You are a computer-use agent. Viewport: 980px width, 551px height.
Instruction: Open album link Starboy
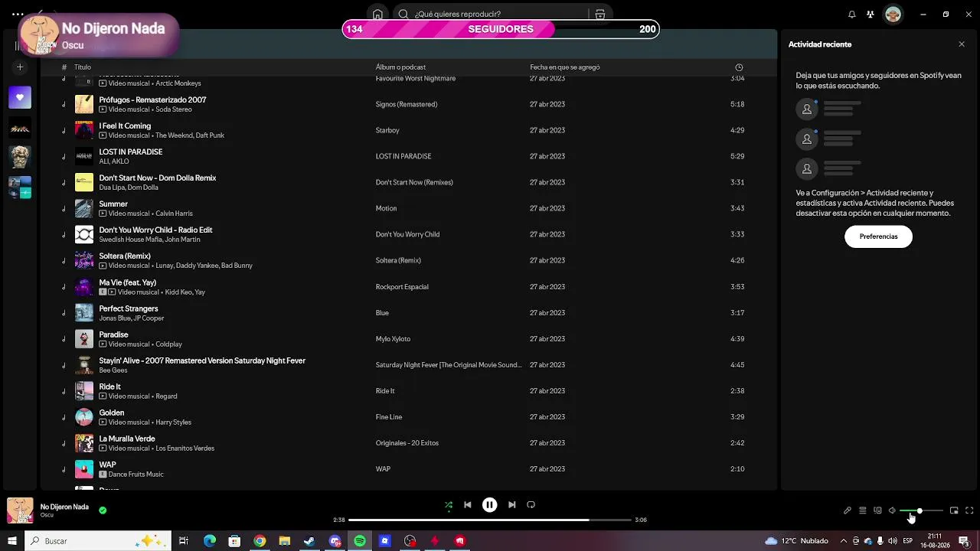pyautogui.click(x=387, y=130)
